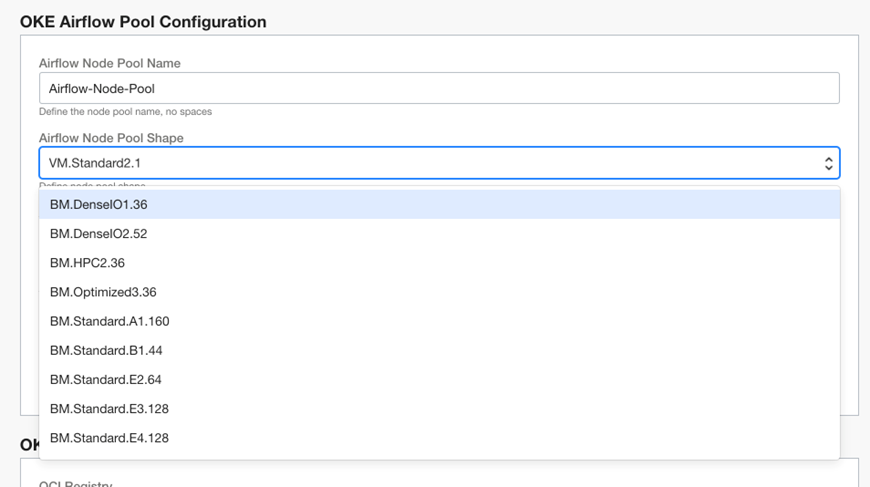This screenshot has width=870, height=487.
Task: Click the "Airflow Node Pool Name" label
Action: coord(109,63)
